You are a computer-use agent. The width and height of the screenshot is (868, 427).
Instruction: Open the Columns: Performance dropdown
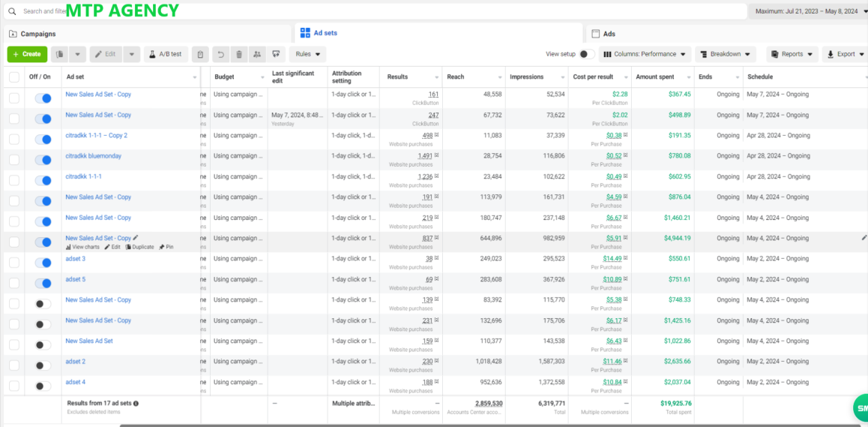(645, 54)
